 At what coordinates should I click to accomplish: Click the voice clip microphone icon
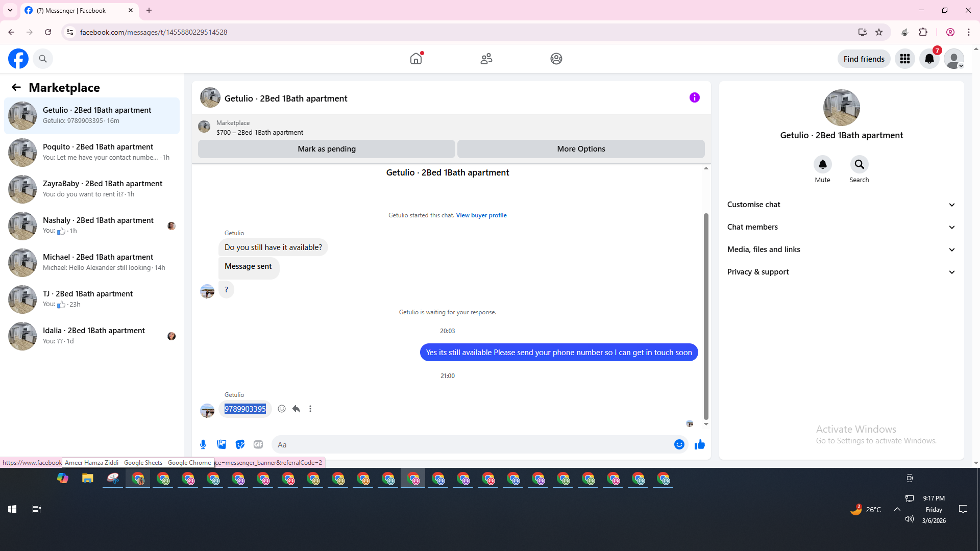tap(203, 444)
